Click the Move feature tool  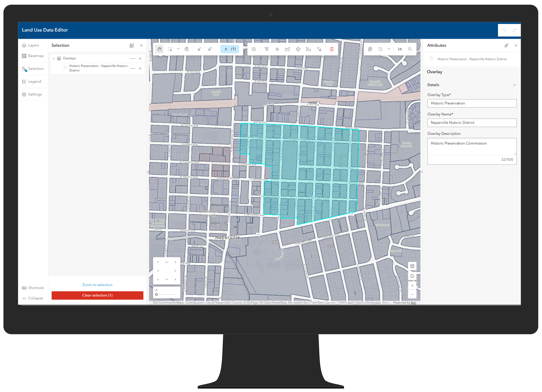point(277,49)
